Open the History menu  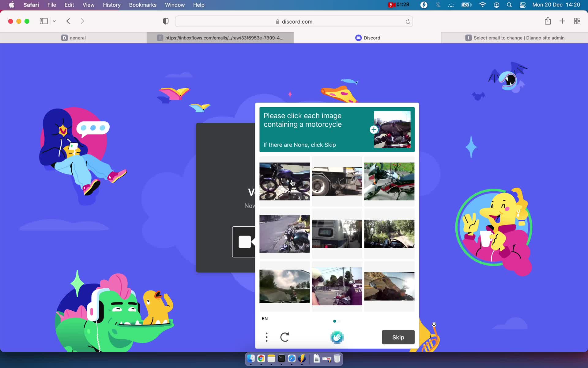tap(112, 5)
